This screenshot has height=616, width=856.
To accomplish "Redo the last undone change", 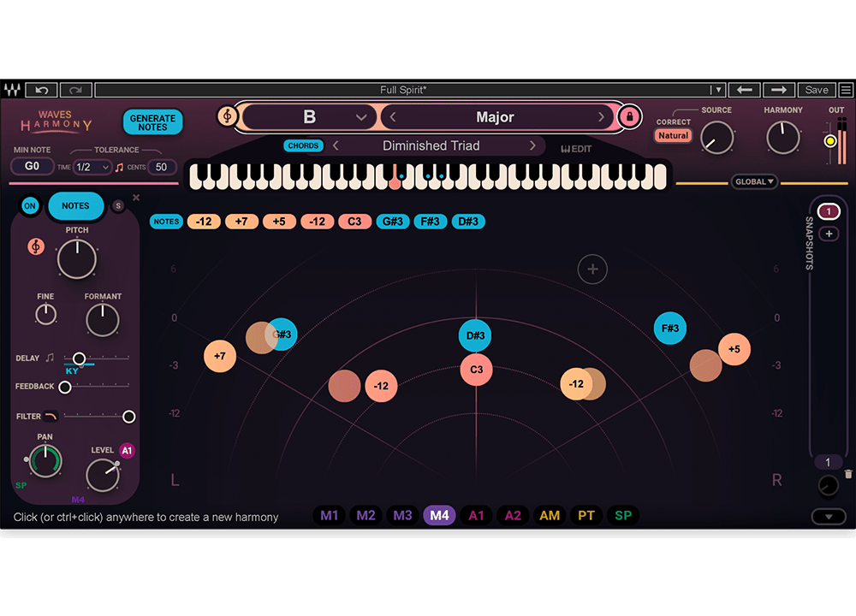I will [x=76, y=90].
